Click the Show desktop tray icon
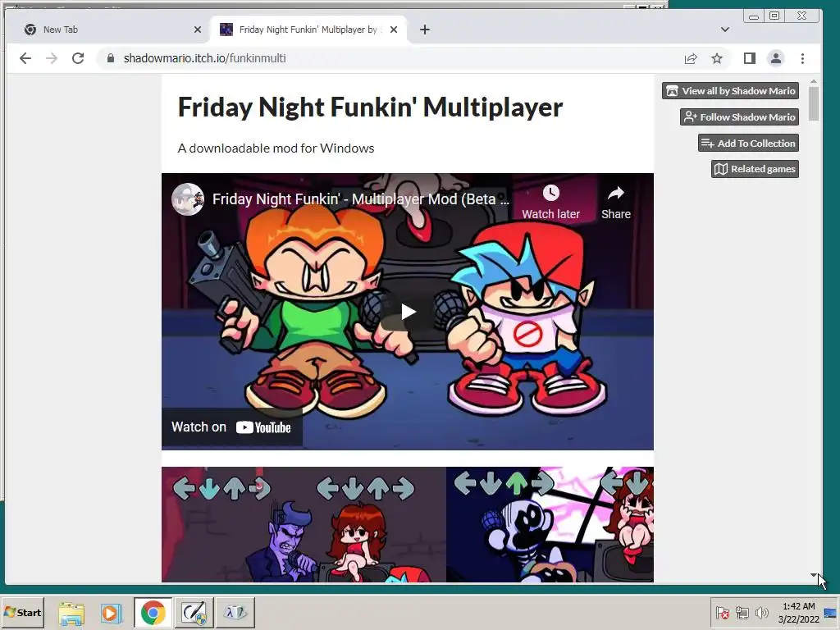The height and width of the screenshot is (630, 840). pyautogui.click(x=831, y=613)
